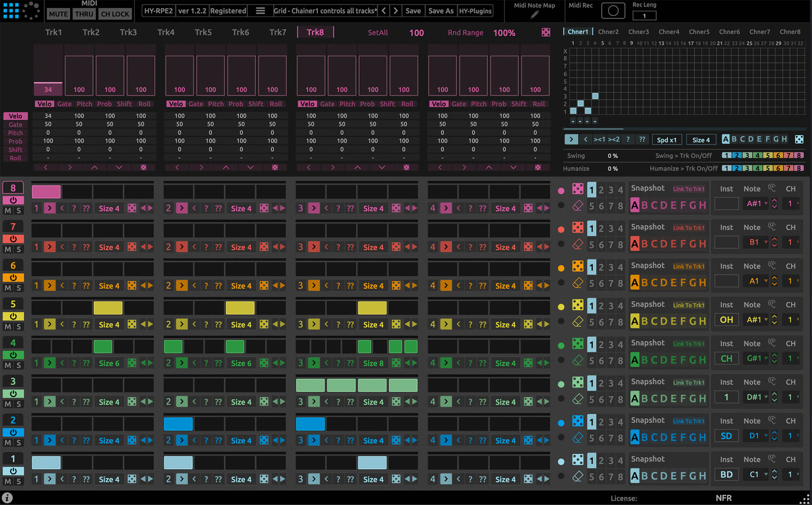Open the info icon in the bottom-left corner
812x505 pixels.
tap(7, 498)
